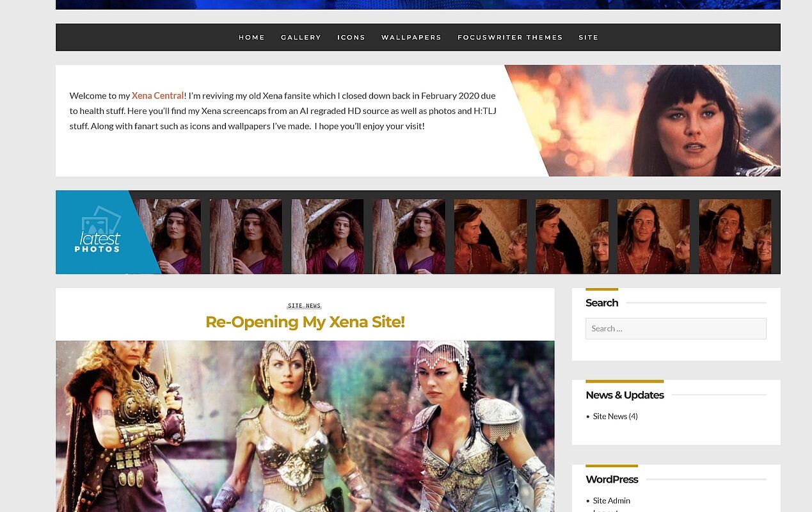Open the Site News (4) category link

[x=615, y=417]
